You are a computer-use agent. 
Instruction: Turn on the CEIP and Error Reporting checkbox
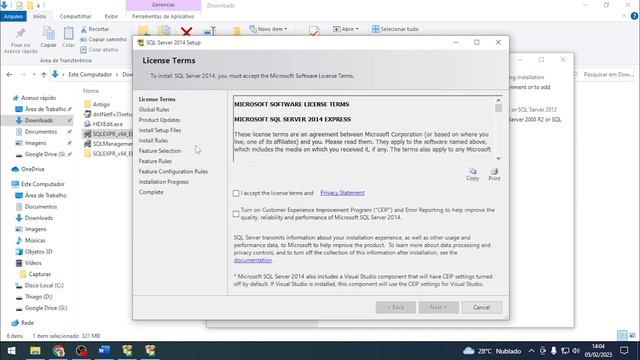click(x=236, y=214)
